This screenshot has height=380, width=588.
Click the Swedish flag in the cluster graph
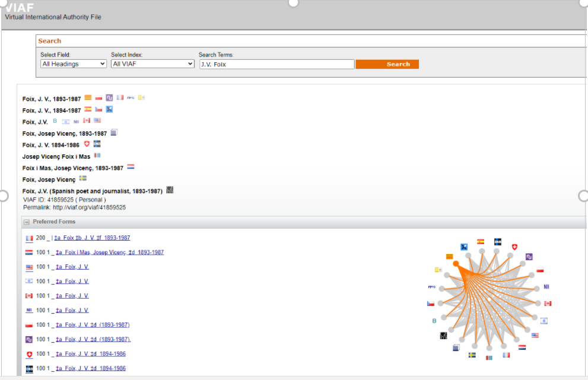click(x=472, y=355)
